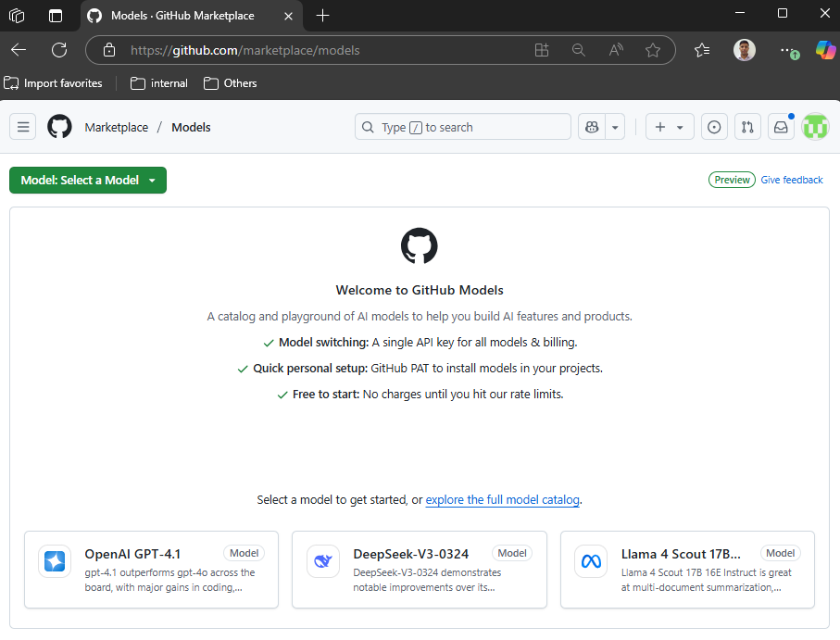Click the Preview label badge

(x=732, y=180)
